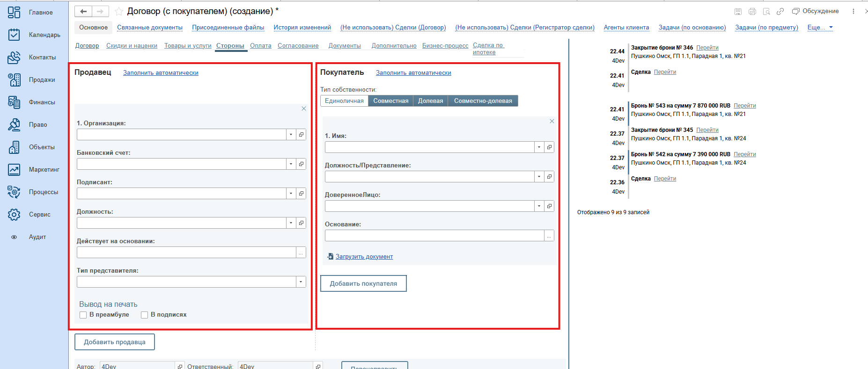868x369 pixels.
Task: Open the Calendar section icon in sidebar
Action: point(14,35)
